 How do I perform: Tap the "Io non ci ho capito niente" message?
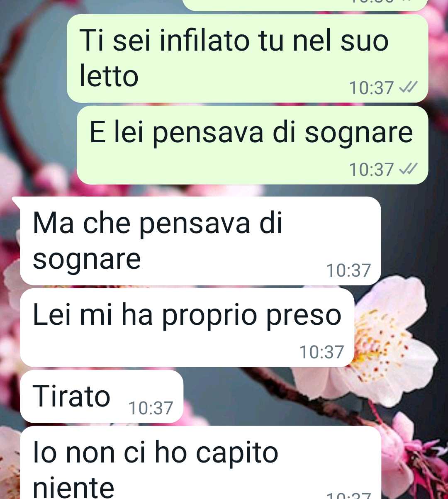[200, 462]
